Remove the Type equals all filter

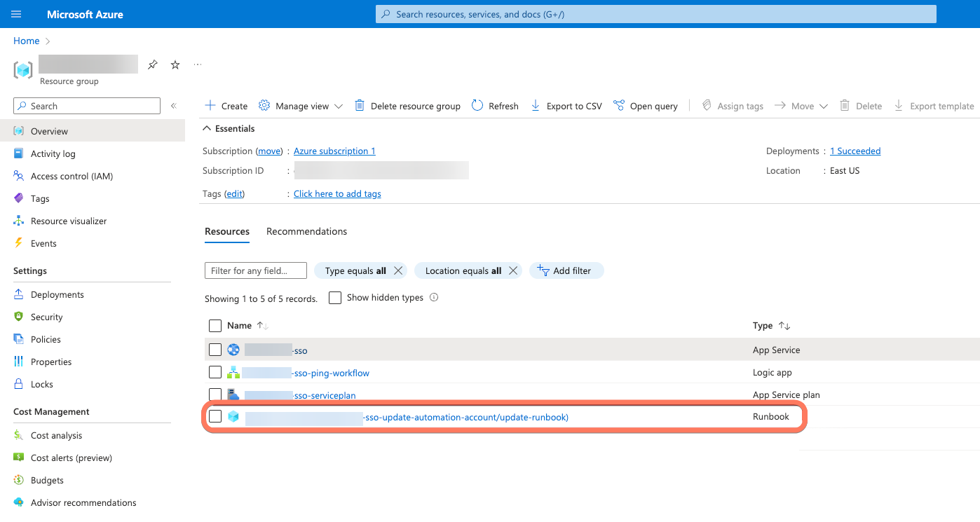tap(398, 270)
